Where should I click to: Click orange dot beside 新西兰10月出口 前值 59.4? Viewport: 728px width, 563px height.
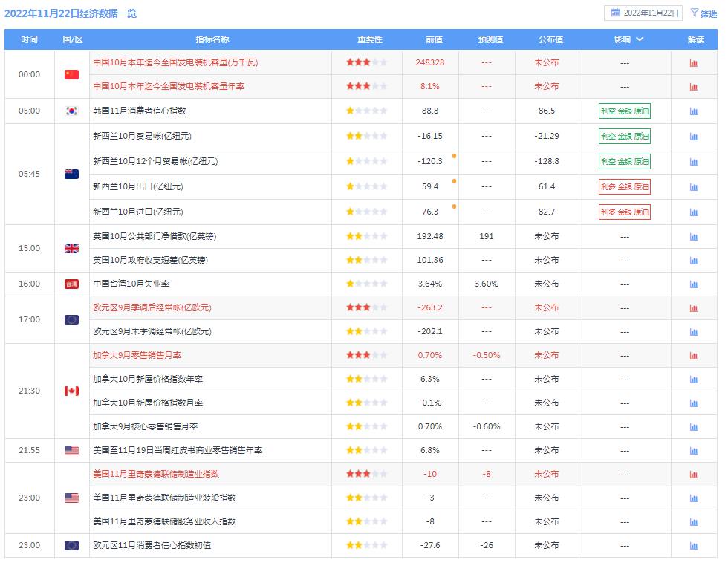454,181
